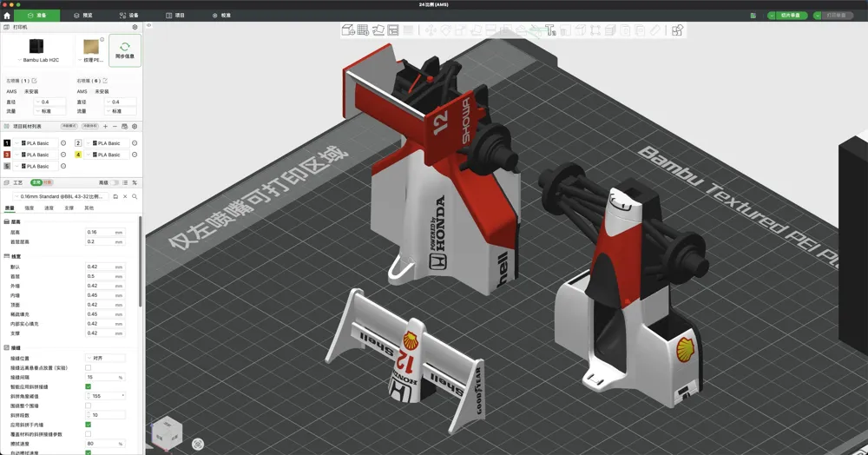The image size is (868, 455).
Task: Click the AMS filament sync icon
Action: coord(124,126)
